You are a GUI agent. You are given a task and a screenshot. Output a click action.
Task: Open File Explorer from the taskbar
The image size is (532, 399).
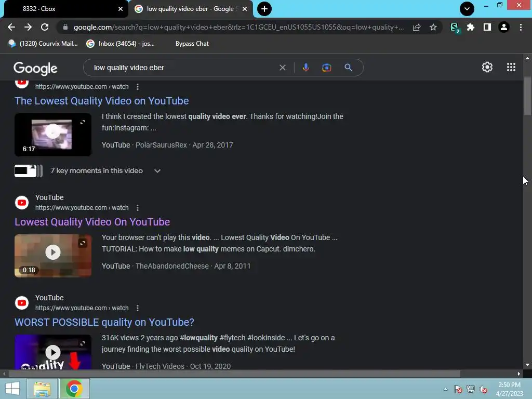[42, 389]
